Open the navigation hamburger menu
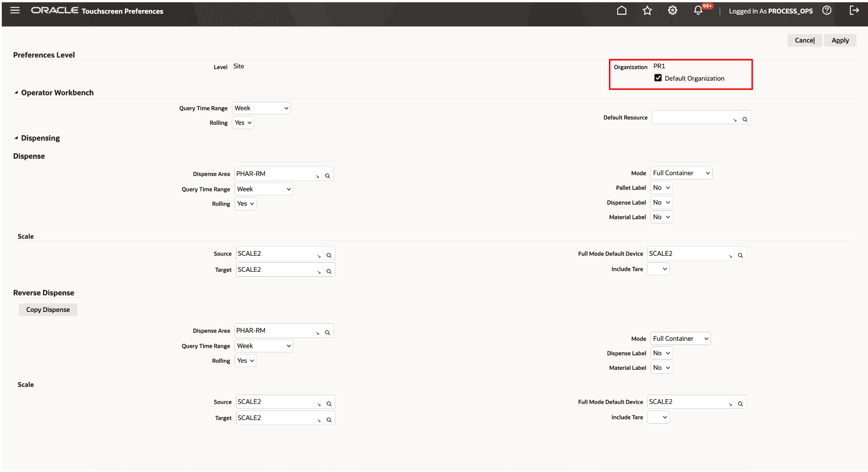This screenshot has height=472, width=868. (15, 10)
